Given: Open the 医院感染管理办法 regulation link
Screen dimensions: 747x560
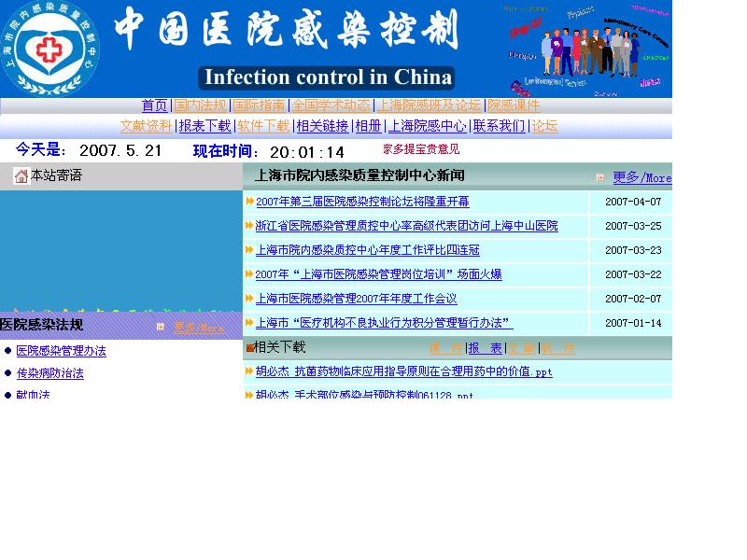Looking at the screenshot, I should click(62, 352).
